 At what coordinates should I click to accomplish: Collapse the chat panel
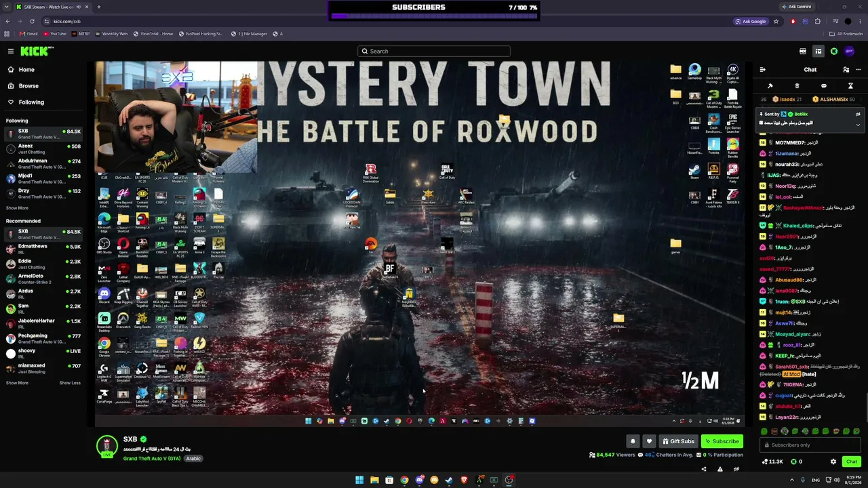pos(762,70)
